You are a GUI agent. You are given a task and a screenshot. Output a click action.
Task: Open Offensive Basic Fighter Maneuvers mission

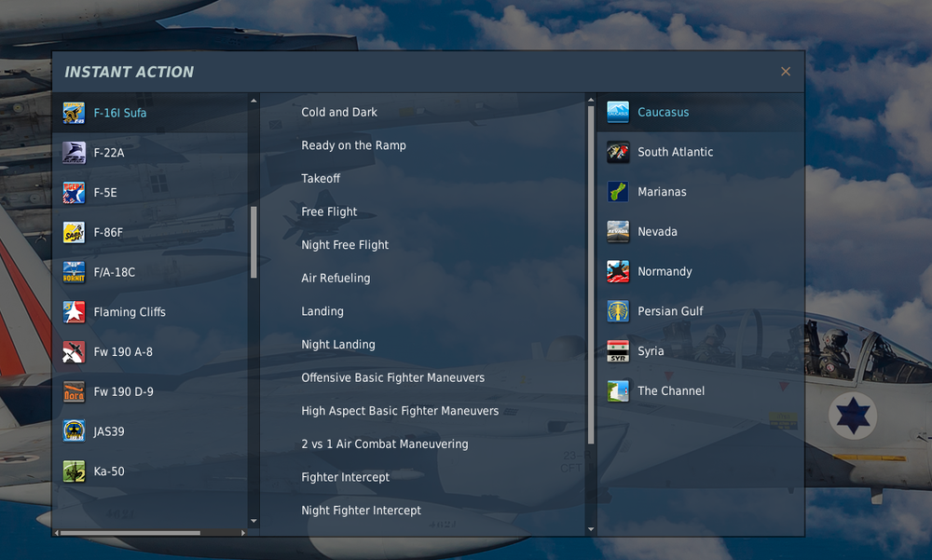tap(392, 377)
